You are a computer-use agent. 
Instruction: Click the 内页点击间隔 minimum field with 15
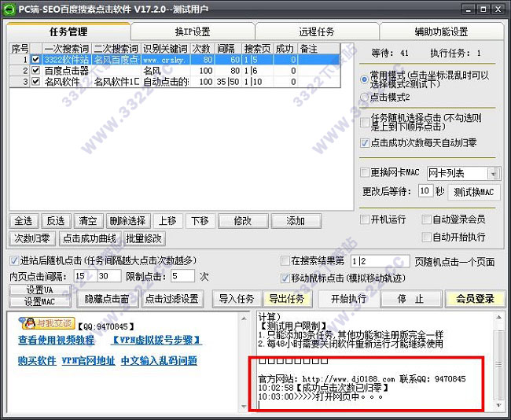pyautogui.click(x=86, y=276)
